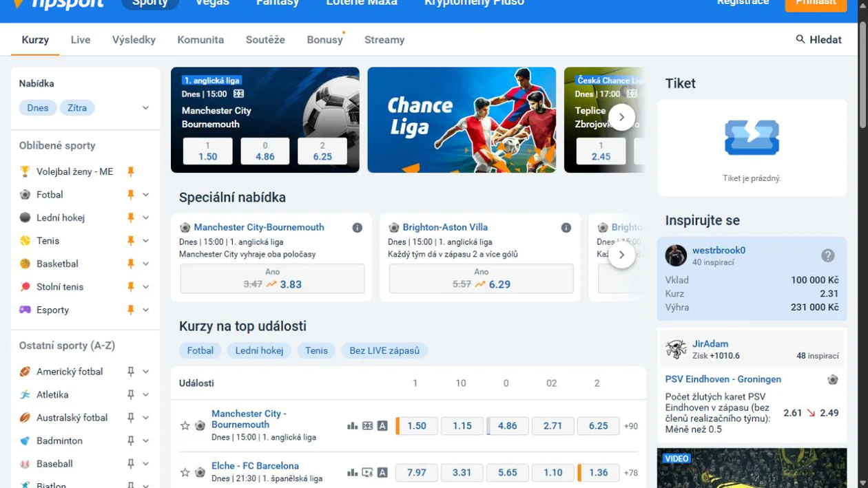Show info for Manchester City-Bournemouth special offer
Viewport: 868px width, 488px height.
[358, 228]
